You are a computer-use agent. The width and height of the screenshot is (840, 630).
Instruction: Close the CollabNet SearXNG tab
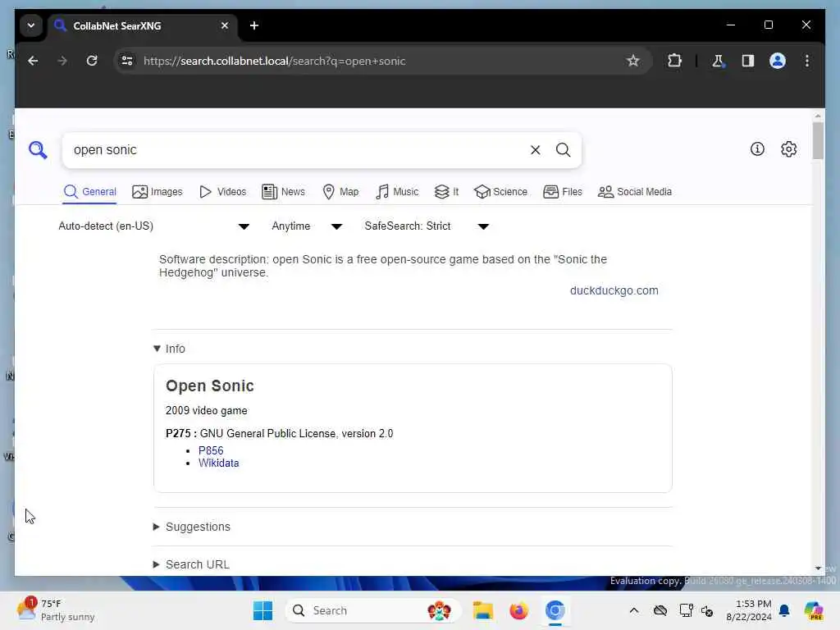tap(225, 25)
